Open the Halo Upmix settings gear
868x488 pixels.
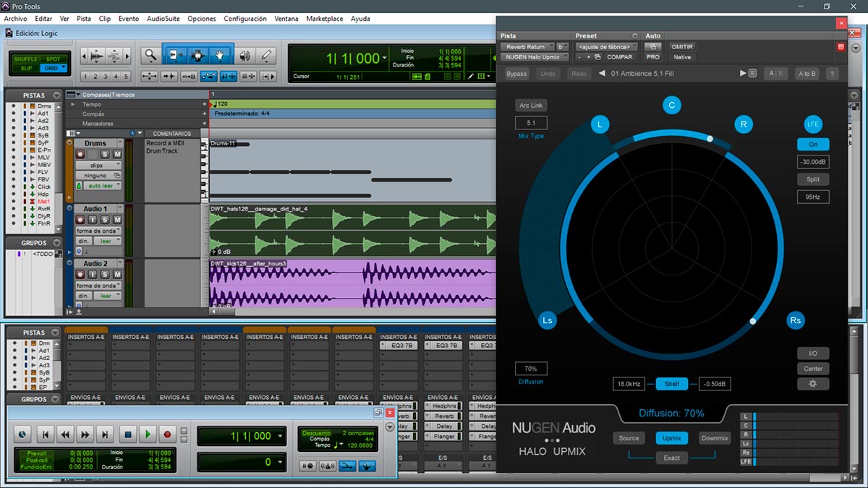pos(813,384)
